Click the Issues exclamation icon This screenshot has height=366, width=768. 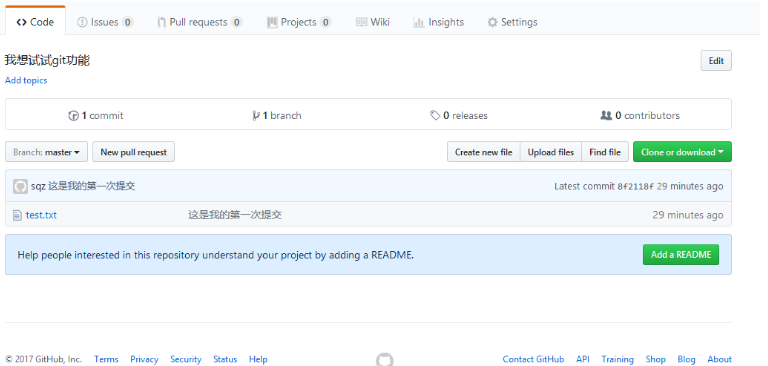pos(82,22)
